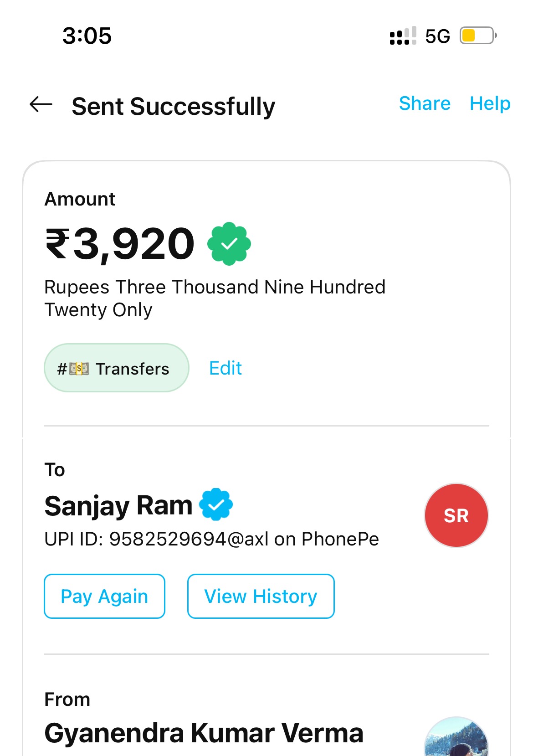Open Help for this transaction
Viewport: 533px width, 756px height.
(490, 103)
